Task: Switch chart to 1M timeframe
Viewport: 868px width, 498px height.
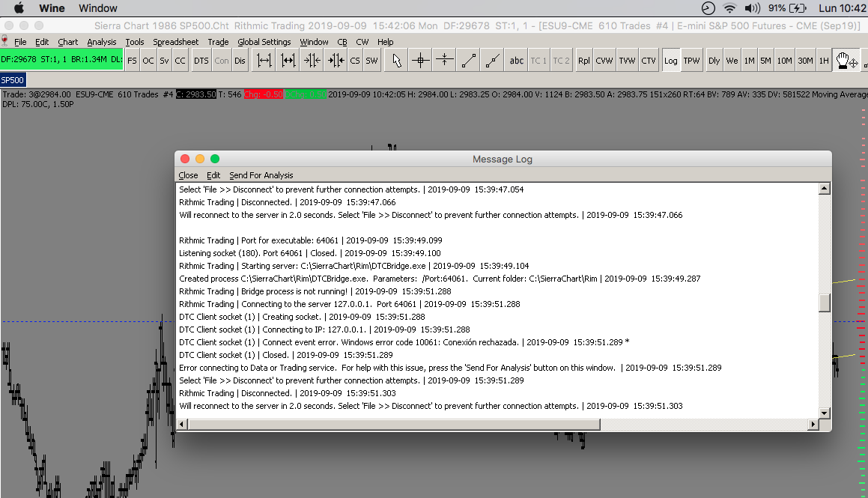Action: [749, 61]
